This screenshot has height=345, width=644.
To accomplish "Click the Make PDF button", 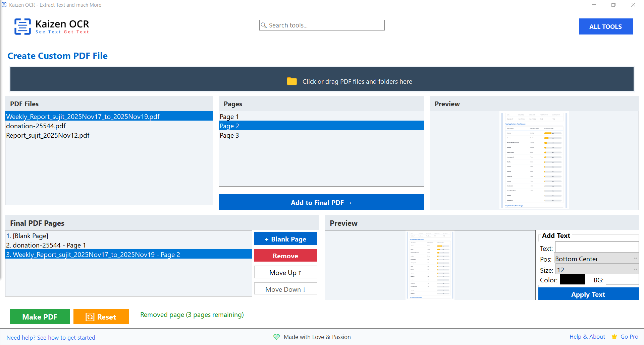I will click(x=40, y=317).
